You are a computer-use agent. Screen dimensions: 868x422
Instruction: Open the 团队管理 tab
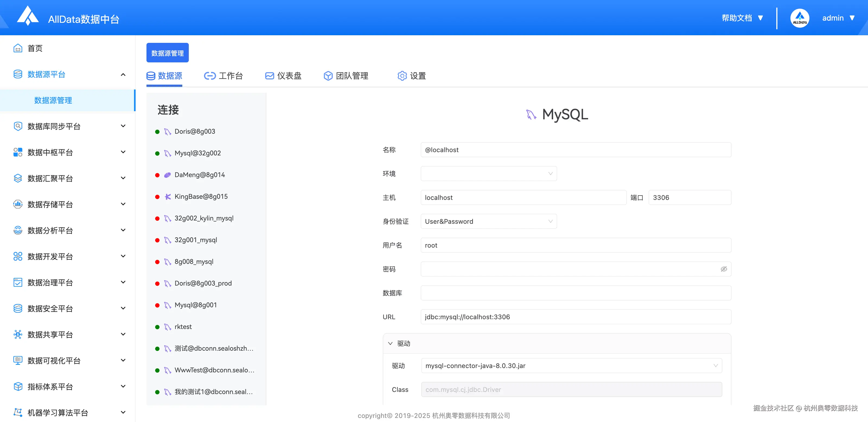pyautogui.click(x=346, y=76)
